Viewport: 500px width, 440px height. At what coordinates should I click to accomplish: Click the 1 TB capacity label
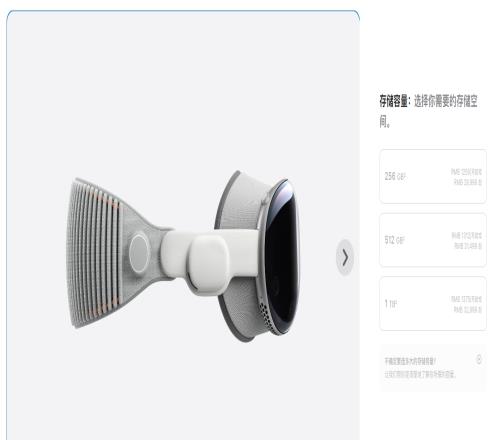tap(391, 303)
